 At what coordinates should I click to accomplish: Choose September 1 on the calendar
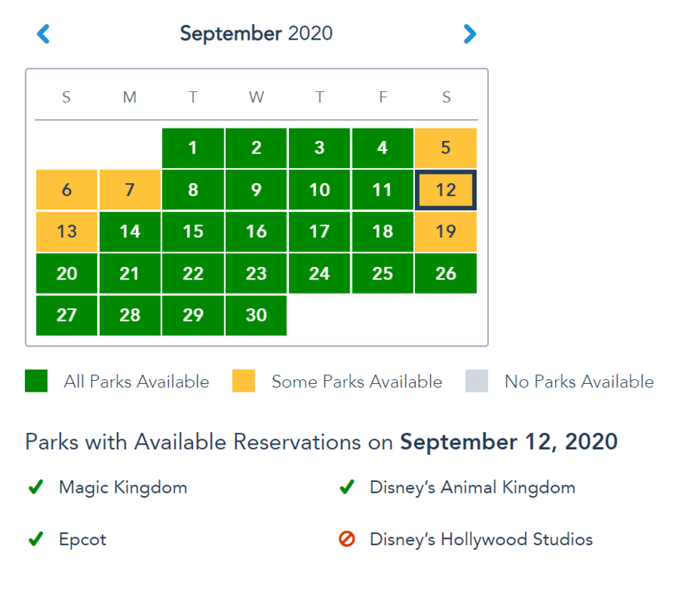(193, 148)
